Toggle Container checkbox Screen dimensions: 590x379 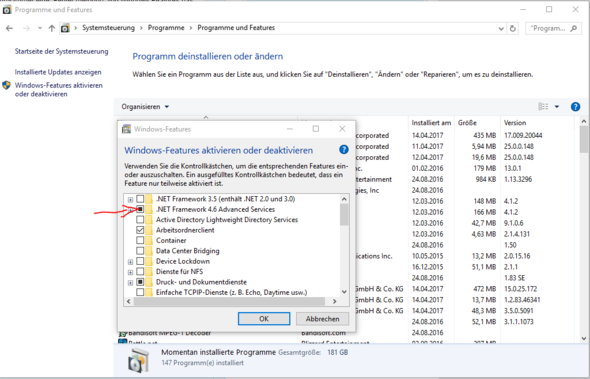(140, 240)
